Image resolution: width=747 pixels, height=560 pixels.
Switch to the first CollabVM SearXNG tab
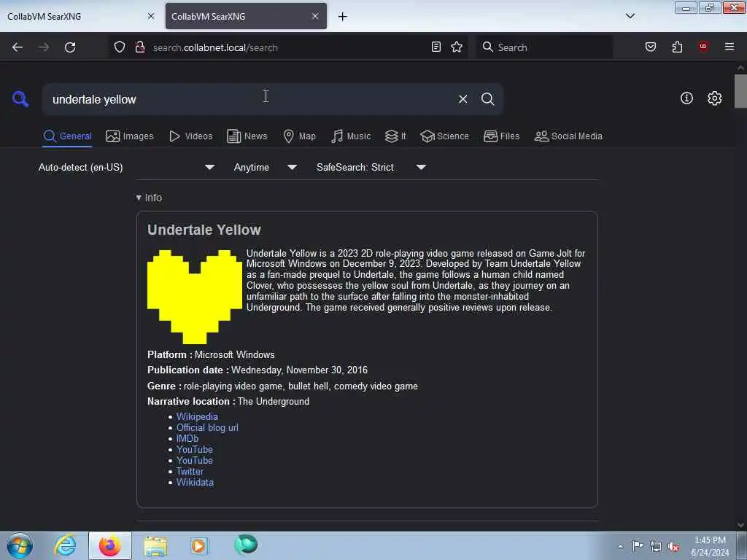tap(81, 16)
